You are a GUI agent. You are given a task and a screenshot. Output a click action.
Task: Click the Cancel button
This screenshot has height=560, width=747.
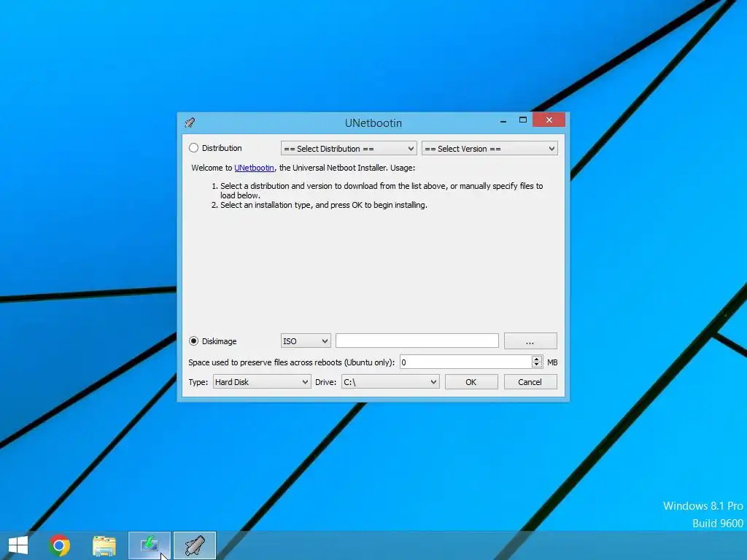click(530, 382)
